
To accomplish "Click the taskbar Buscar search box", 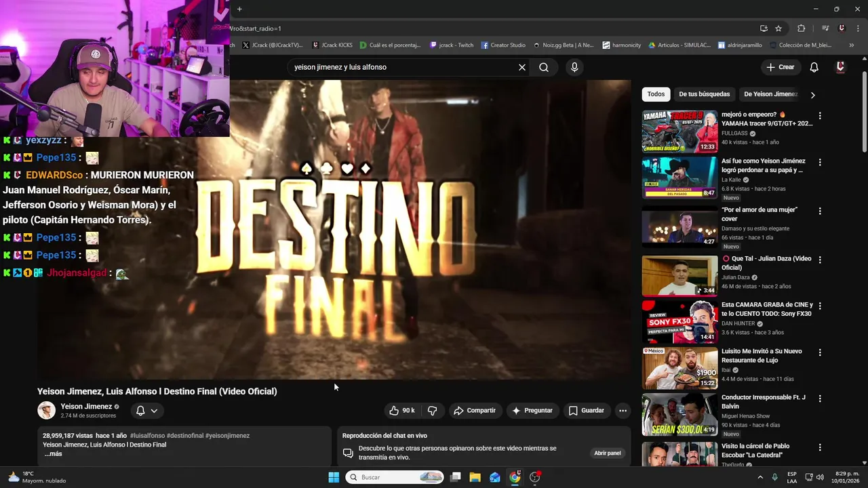I will click(395, 477).
